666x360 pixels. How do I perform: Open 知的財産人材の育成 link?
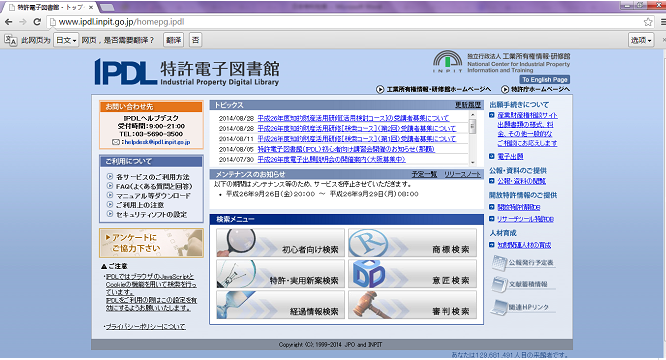click(525, 245)
